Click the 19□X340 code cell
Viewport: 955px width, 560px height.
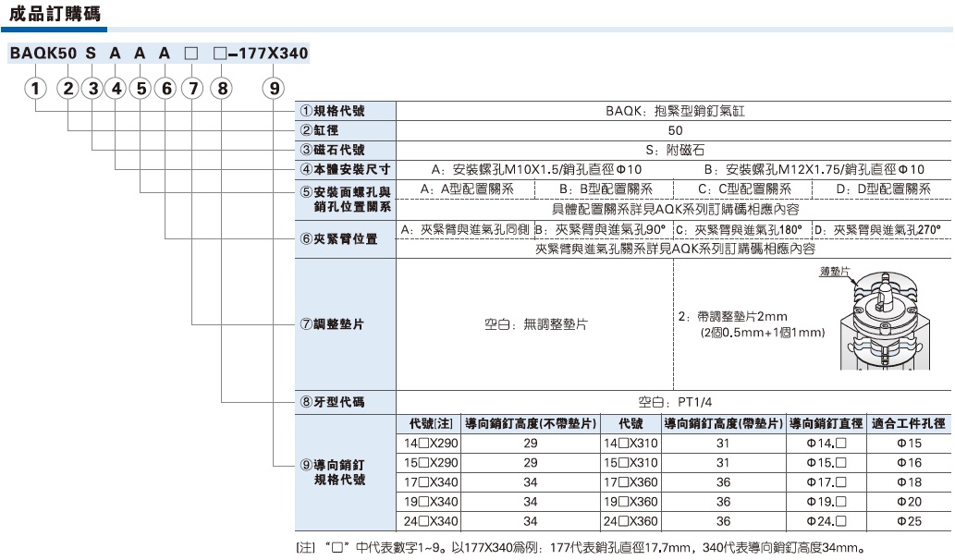[431, 502]
